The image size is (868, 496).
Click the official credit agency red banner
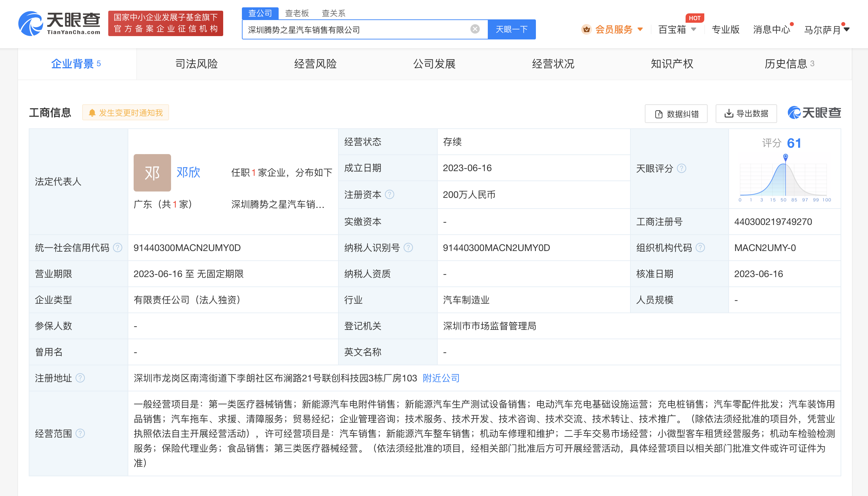coord(165,23)
